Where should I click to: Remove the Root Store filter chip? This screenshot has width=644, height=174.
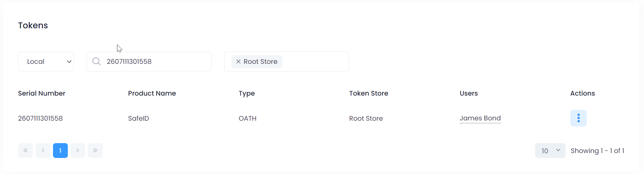238,61
